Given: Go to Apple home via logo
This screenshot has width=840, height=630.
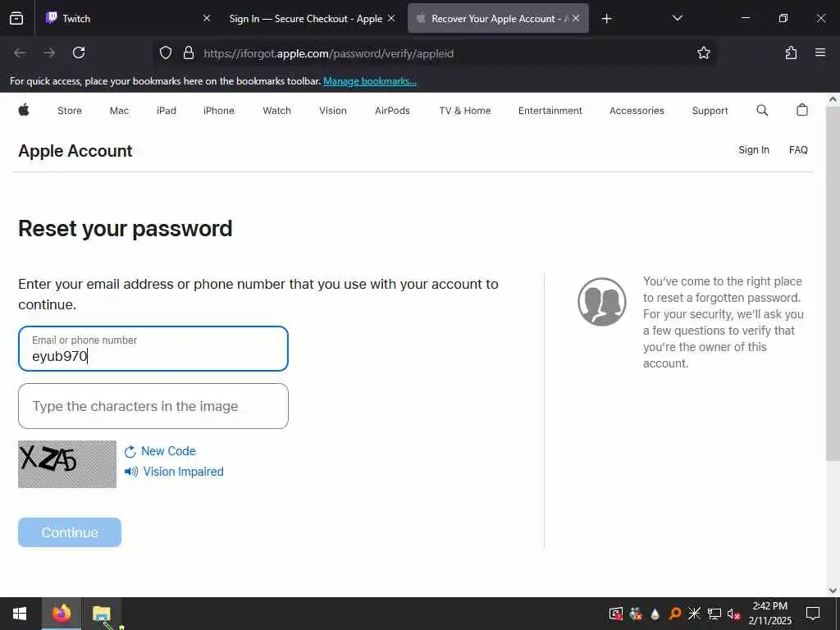Looking at the screenshot, I should [24, 111].
